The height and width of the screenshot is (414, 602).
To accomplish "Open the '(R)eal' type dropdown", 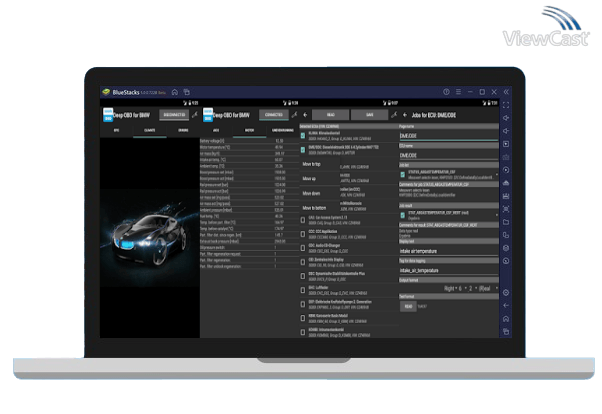I will pos(488,288).
